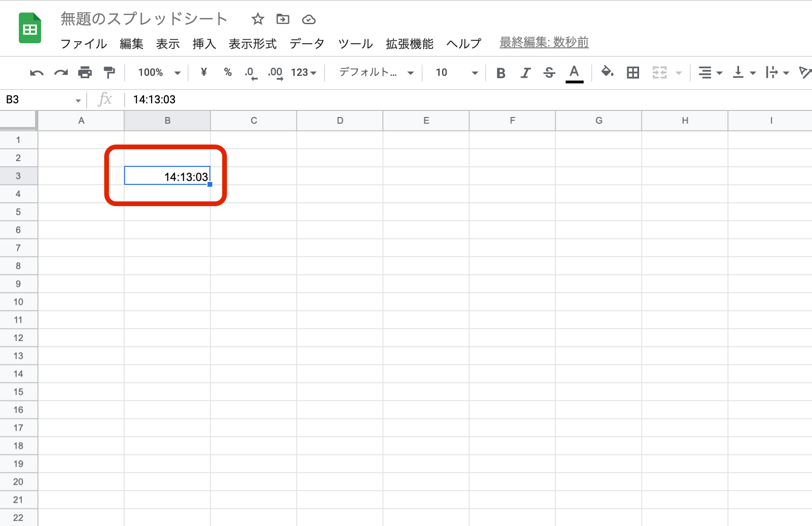Apply percent format
812x526 pixels.
228,72
